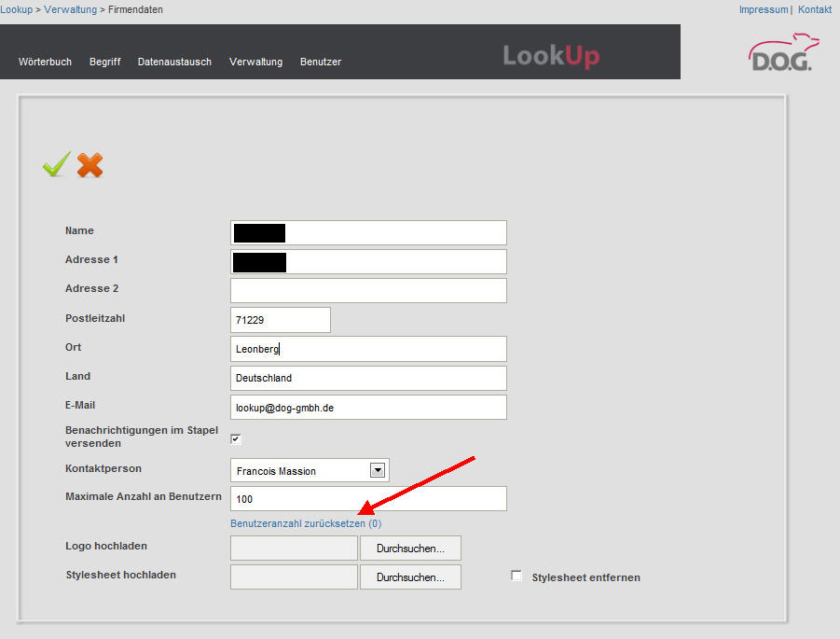Enable the Stylesheet entfernen checkbox
Screen dimensions: 840x639
516,576
